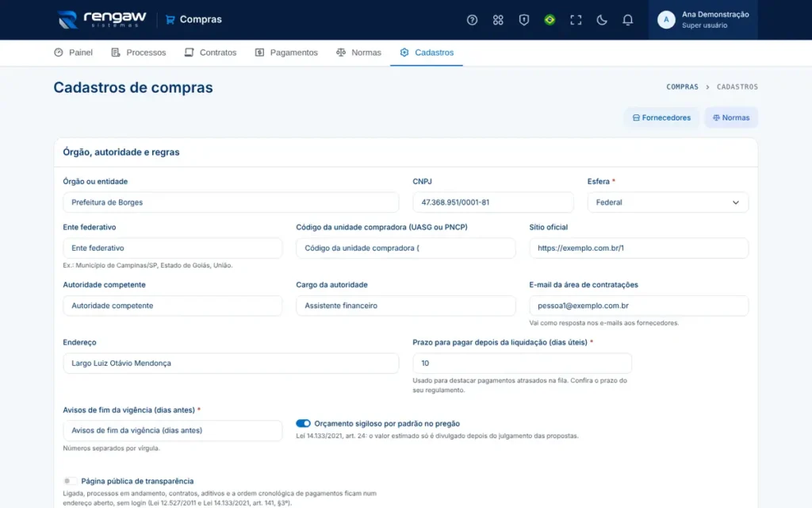This screenshot has width=812, height=508.
Task: Focus the Ente federativo input
Action: pos(172,248)
